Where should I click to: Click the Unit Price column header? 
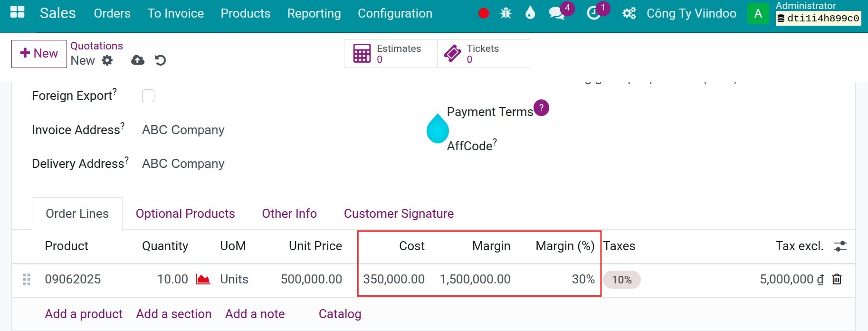[x=315, y=246]
